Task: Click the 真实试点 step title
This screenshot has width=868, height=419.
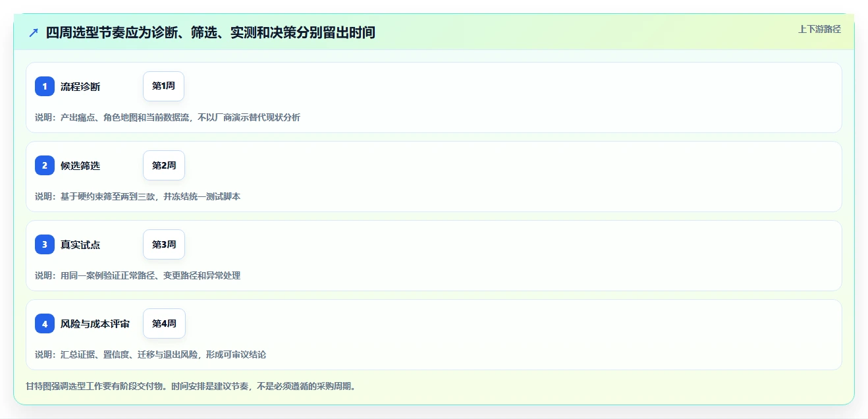Action: tap(80, 244)
